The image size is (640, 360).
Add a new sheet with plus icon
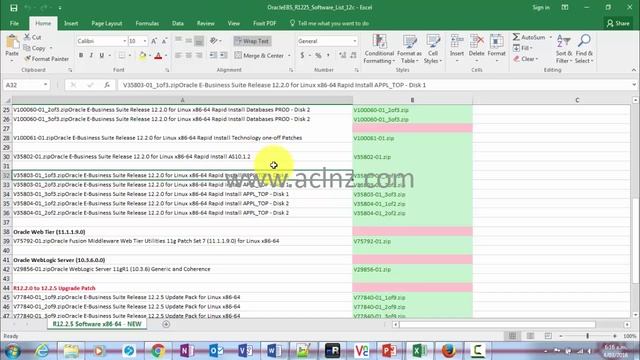[x=166, y=324]
